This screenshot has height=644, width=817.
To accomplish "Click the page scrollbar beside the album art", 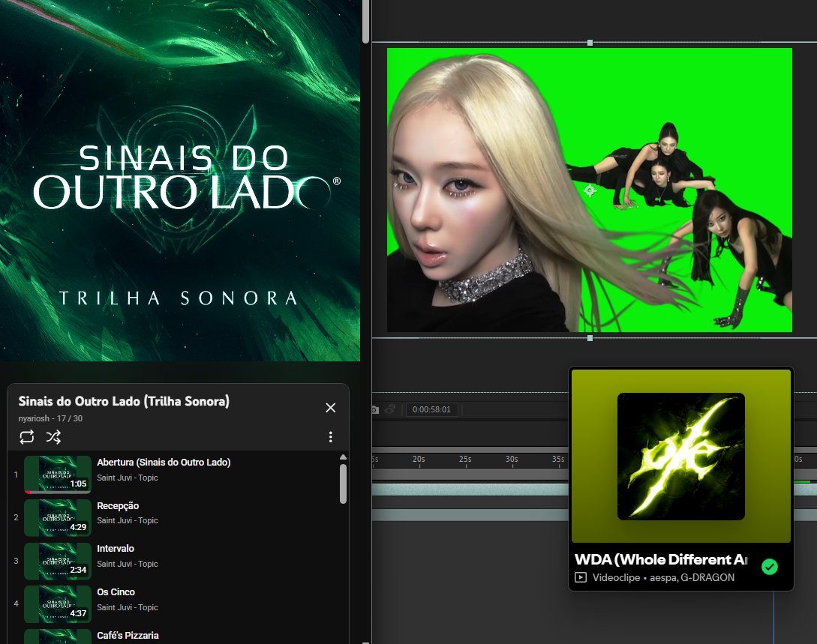I will click(366, 22).
